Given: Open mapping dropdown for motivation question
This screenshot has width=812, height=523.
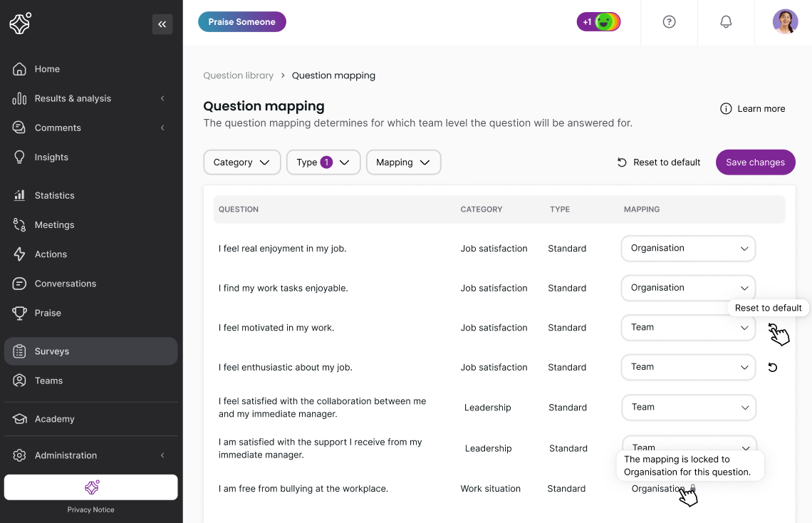Looking at the screenshot, I should coord(688,327).
